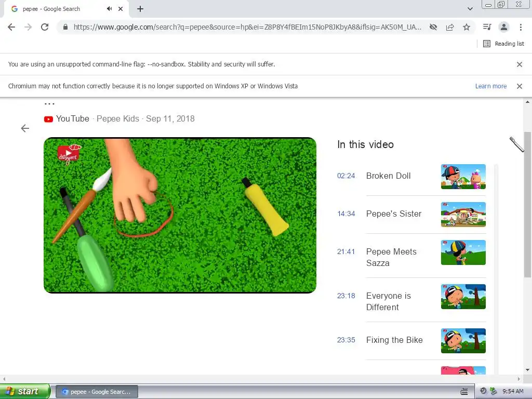Expand the tab search dropdown arrow
Image resolution: width=532 pixels, height=399 pixels.
coord(470,9)
